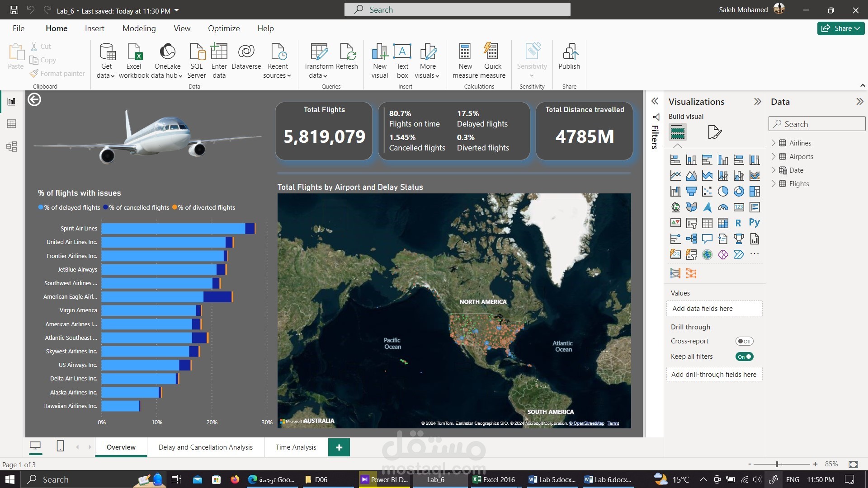The image size is (868, 488).
Task: Click the zoom level slider
Action: tap(777, 464)
